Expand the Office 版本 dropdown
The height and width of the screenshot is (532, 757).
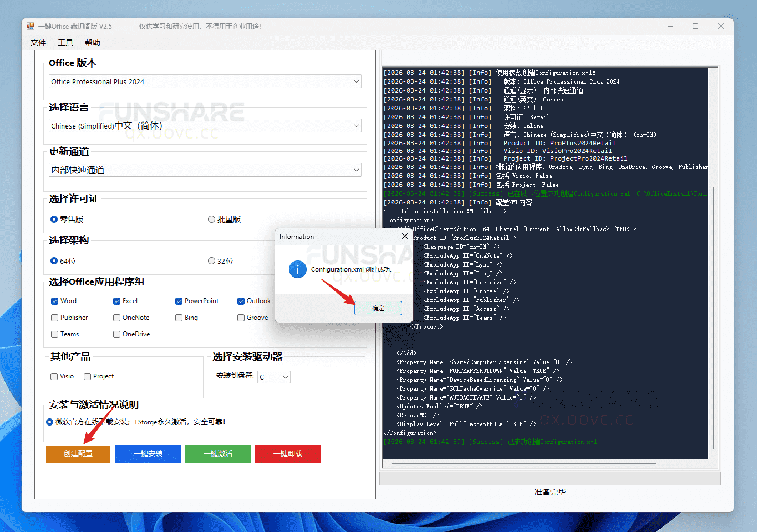tap(356, 81)
